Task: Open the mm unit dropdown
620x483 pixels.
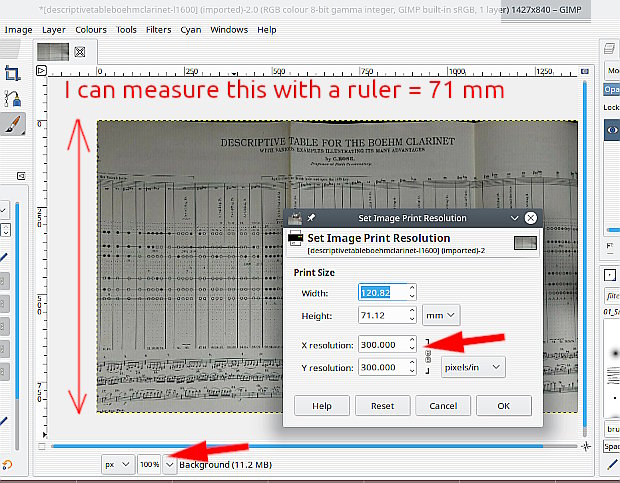Action: pyautogui.click(x=441, y=315)
